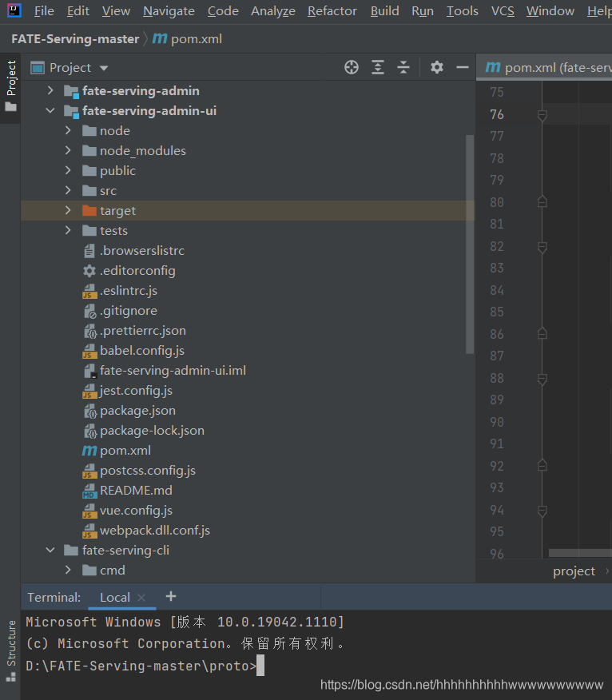Select the Local terminal tab
This screenshot has height=700, width=612.
(115, 598)
